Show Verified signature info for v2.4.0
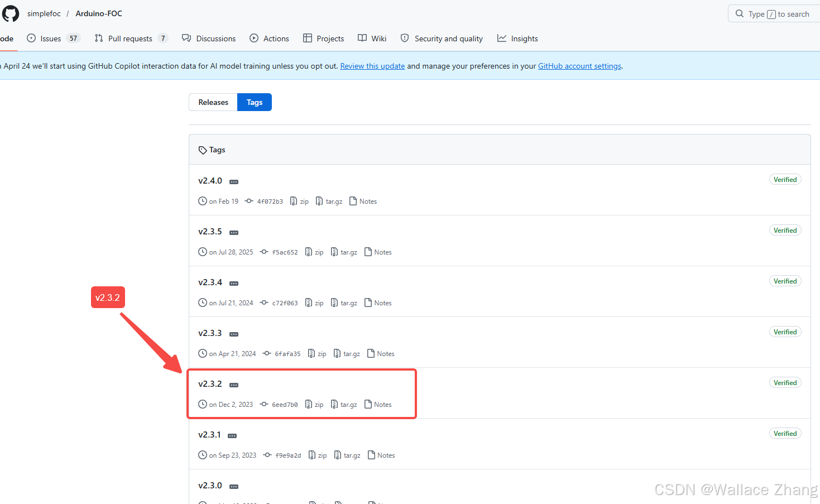Viewport: 820px width, 504px height. point(785,180)
